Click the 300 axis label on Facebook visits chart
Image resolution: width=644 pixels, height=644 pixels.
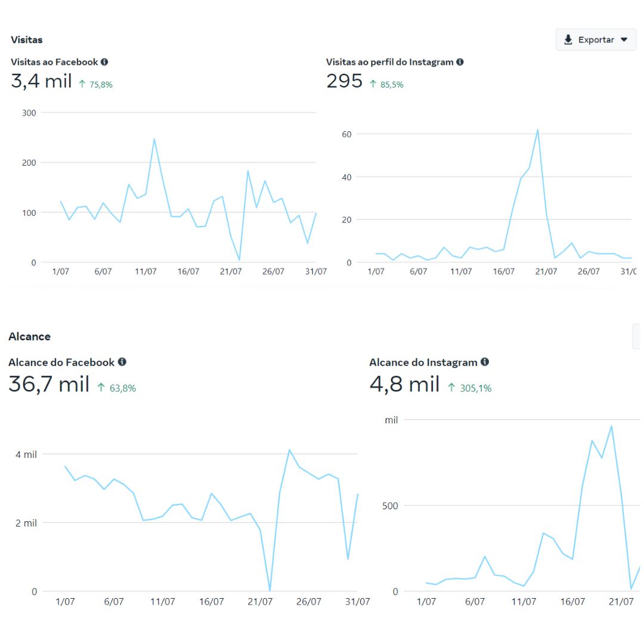tap(29, 113)
